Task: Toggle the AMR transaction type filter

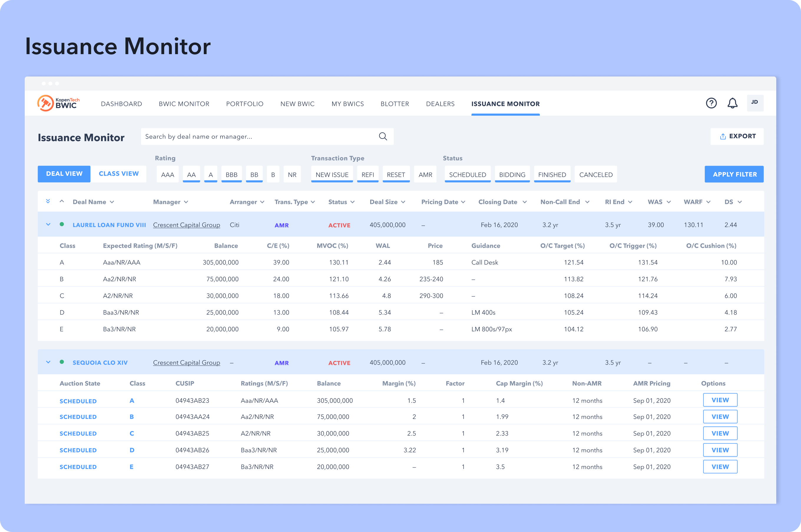Action: tap(425, 174)
